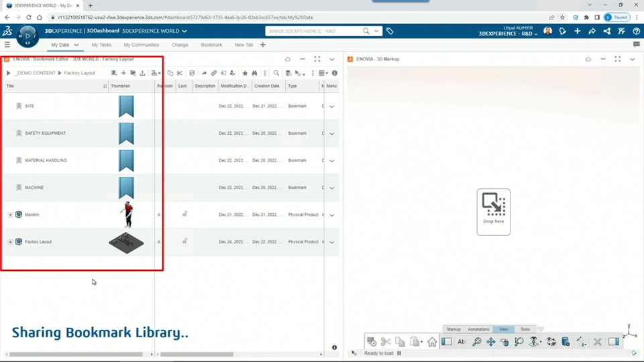Expand the Manikin tree row
The width and height of the screenshot is (644, 362).
[x=10, y=215]
